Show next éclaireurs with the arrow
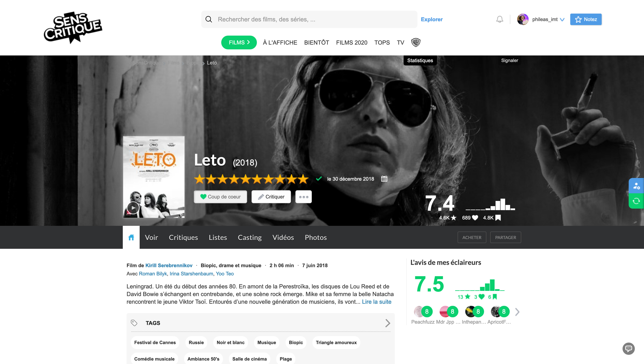644x364 pixels. (x=517, y=312)
